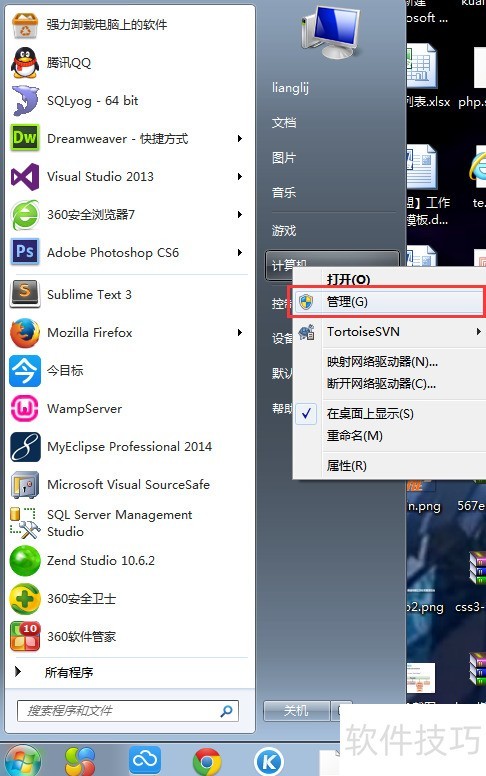Open Zend Studio green orb icon

pos(25,561)
